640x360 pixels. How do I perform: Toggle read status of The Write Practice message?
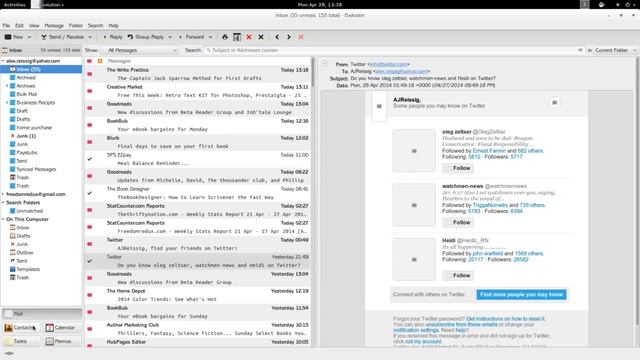[x=89, y=74]
